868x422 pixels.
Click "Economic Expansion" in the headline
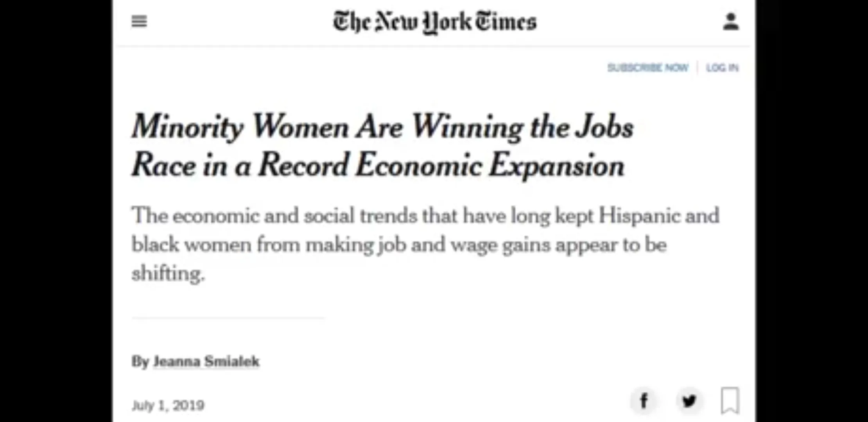tap(490, 165)
